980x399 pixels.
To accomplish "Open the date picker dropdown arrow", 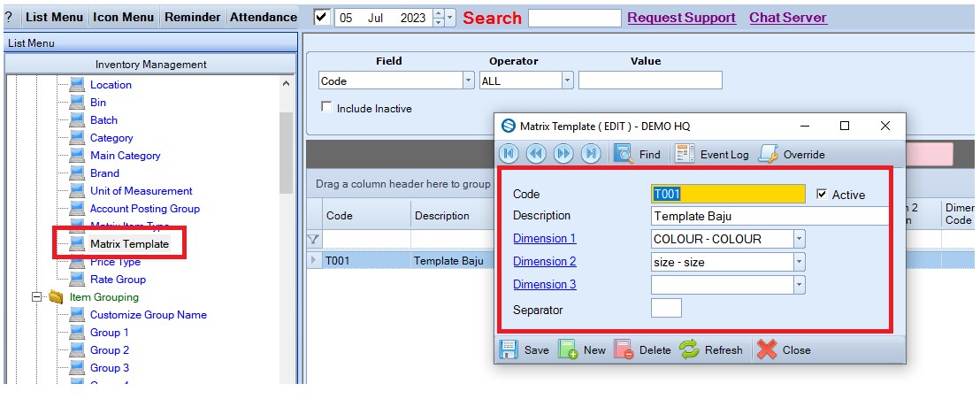I will tap(450, 18).
